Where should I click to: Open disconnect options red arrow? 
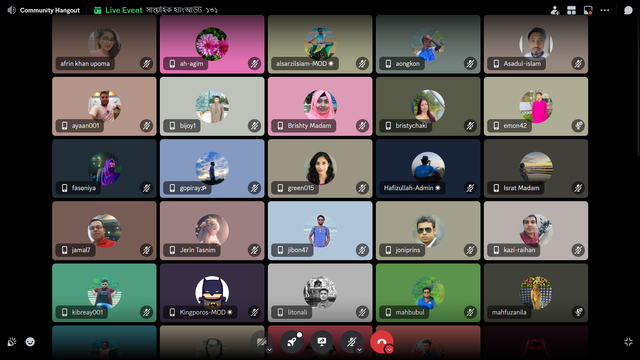point(389,349)
